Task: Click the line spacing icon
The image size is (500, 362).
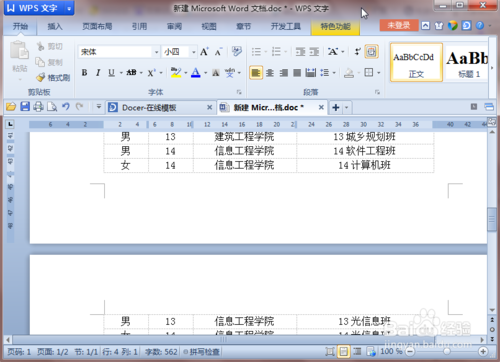Action: [324, 72]
